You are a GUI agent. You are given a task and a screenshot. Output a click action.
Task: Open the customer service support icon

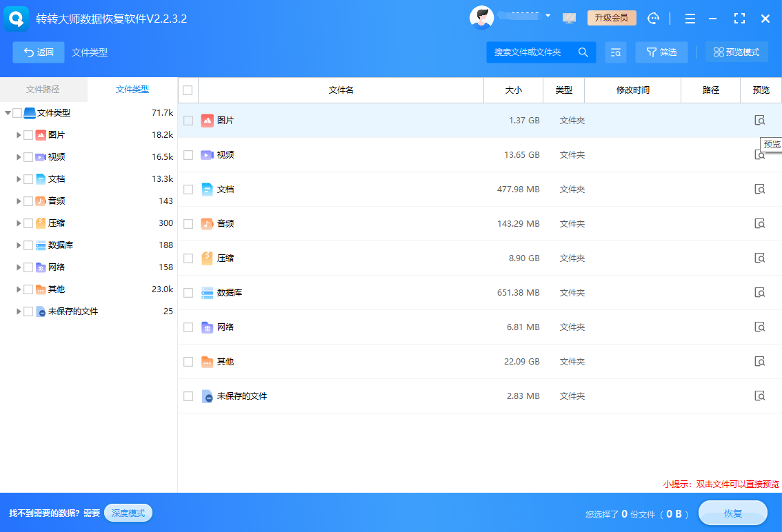coord(653,18)
